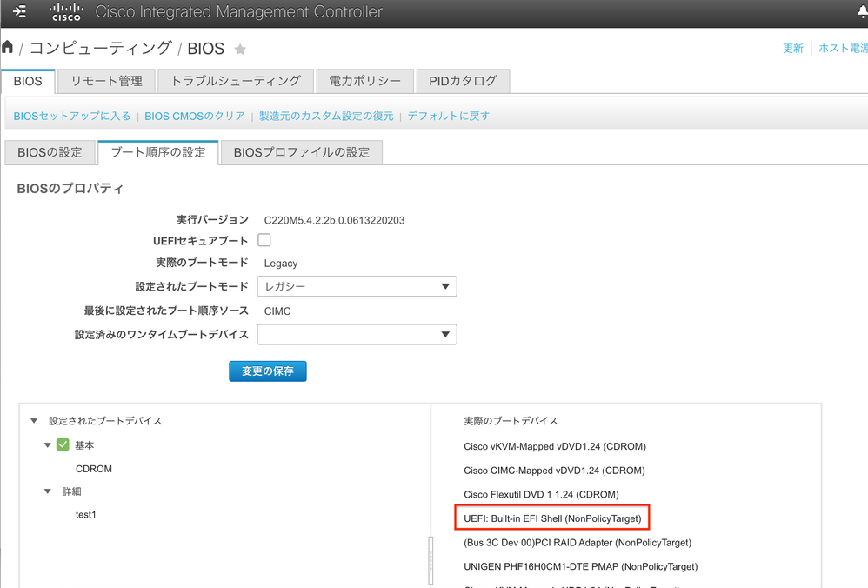Select Cisco CIMC-Mapped vDVD1.24 (CDROM) entry
This screenshot has width=868, height=588.
pyautogui.click(x=554, y=470)
